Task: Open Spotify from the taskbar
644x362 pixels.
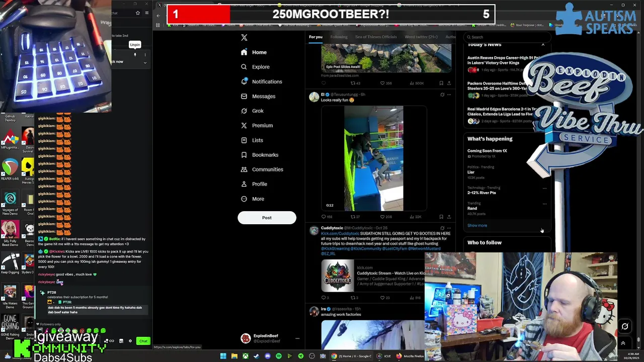Action: tap(278, 356)
